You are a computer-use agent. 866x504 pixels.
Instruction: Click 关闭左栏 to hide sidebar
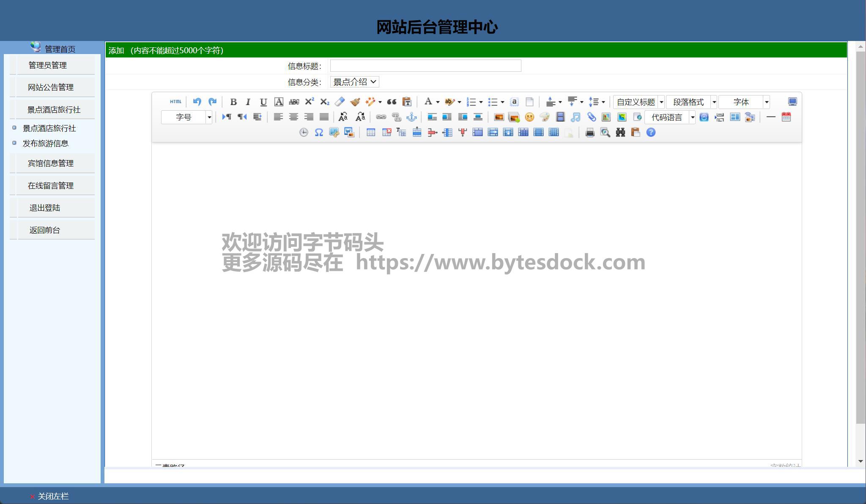pyautogui.click(x=52, y=496)
